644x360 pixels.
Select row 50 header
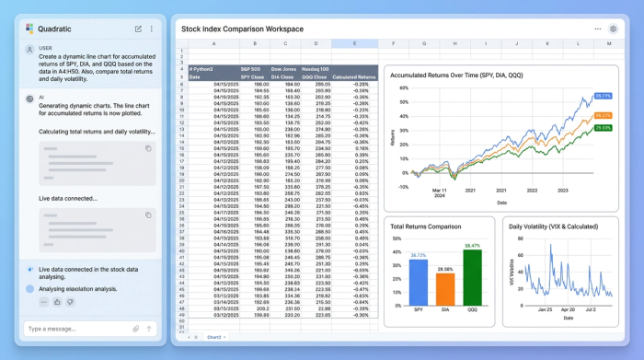coord(181,321)
